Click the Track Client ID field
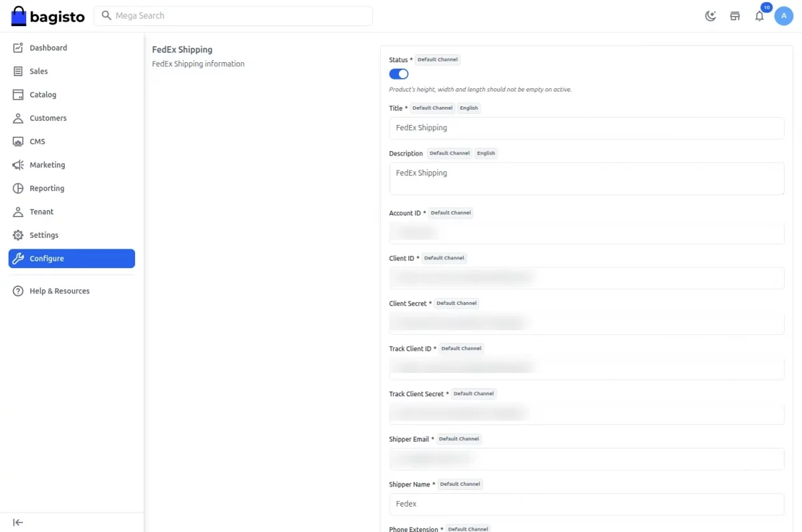Viewport: 802px width, 532px height. click(x=586, y=368)
